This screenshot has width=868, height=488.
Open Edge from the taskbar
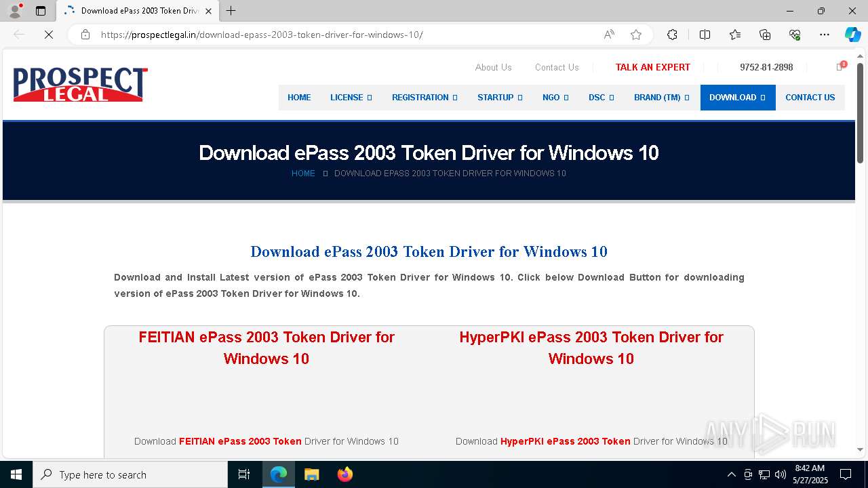tap(279, 474)
